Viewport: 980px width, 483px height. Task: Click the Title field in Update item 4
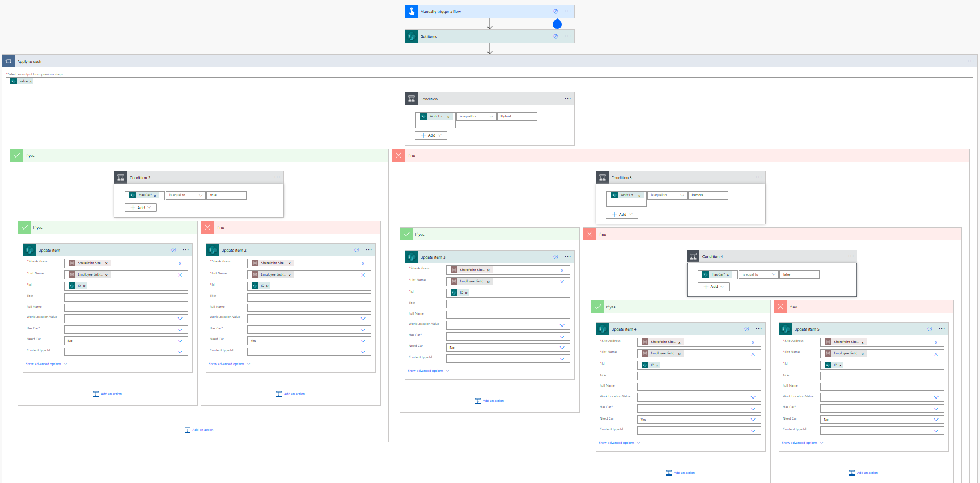pos(698,376)
